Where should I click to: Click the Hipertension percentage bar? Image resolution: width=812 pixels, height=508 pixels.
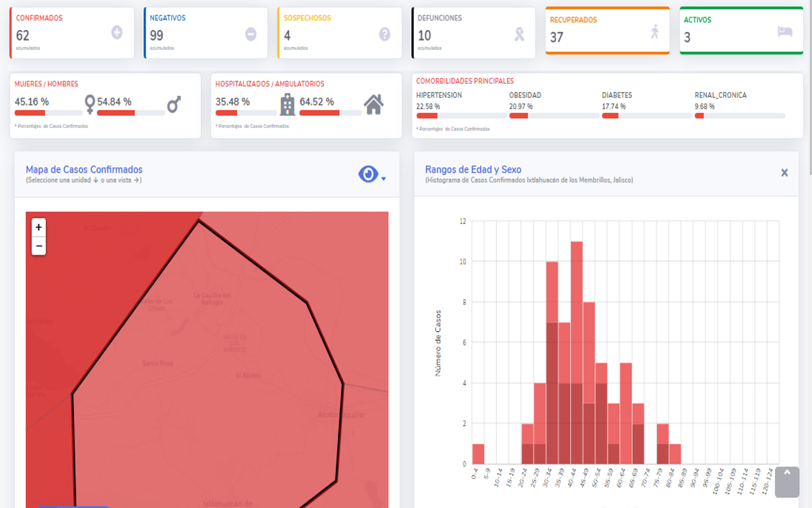(461, 116)
